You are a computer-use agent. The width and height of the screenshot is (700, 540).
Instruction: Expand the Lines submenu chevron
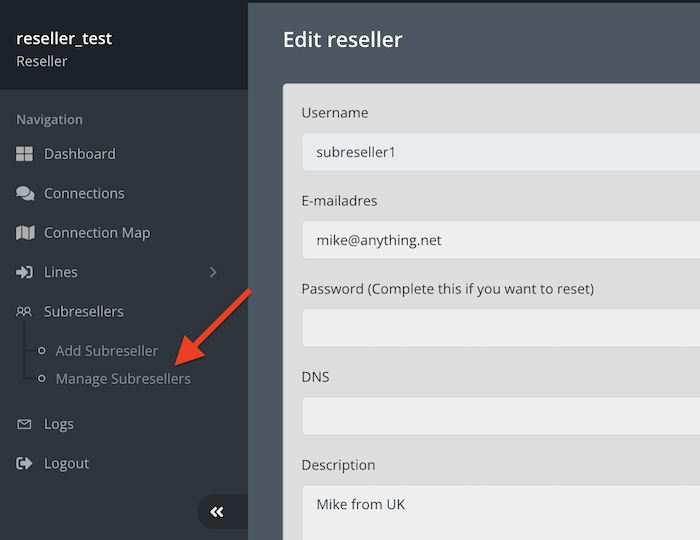pos(212,272)
